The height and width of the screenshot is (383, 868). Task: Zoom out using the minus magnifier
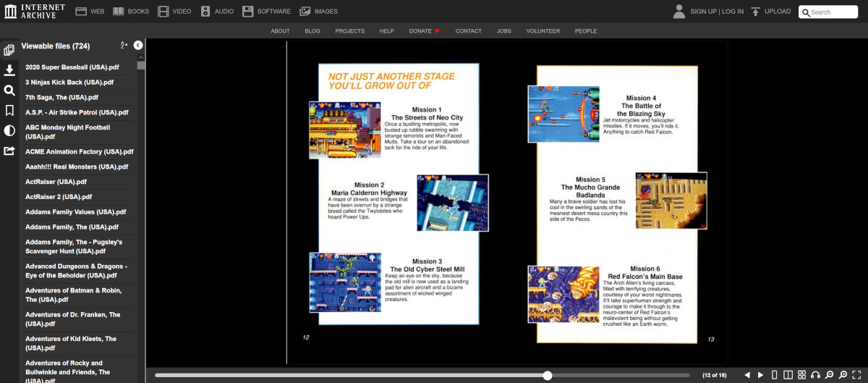[830, 375]
